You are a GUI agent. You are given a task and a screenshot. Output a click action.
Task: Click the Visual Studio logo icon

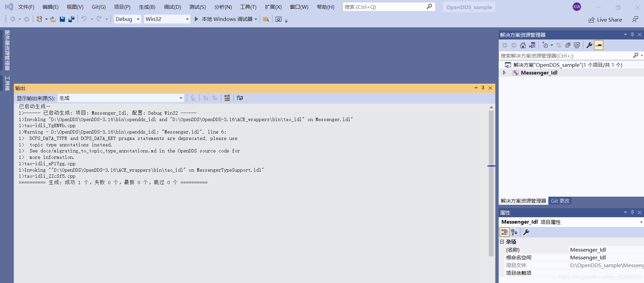click(x=9, y=7)
